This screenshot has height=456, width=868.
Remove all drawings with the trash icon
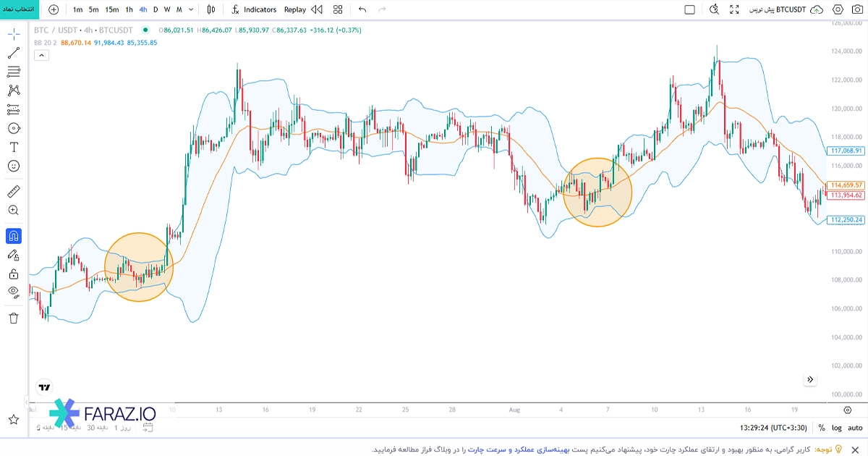14,316
